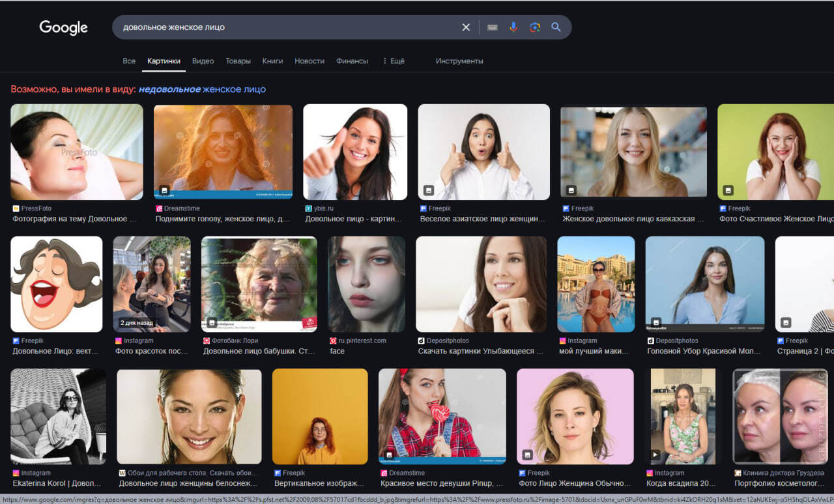Open the lollipop pinup girl thumbnail
The width and height of the screenshot is (834, 504).
[x=442, y=416]
